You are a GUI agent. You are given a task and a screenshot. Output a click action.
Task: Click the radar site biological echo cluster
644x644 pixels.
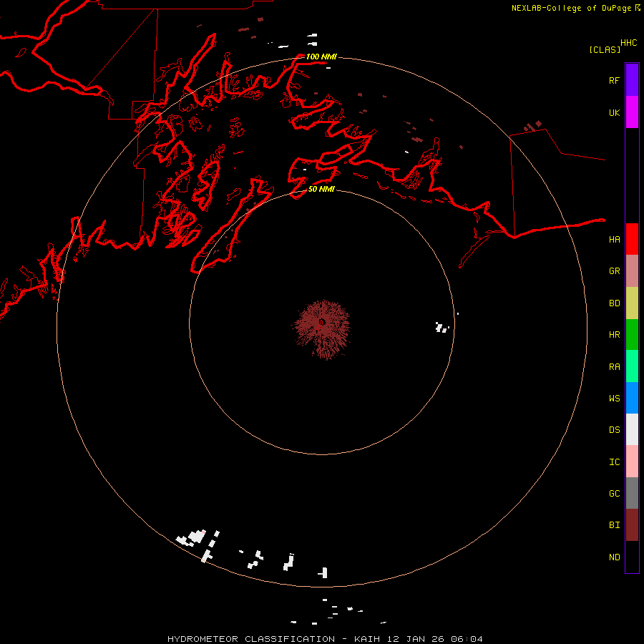[323, 328]
